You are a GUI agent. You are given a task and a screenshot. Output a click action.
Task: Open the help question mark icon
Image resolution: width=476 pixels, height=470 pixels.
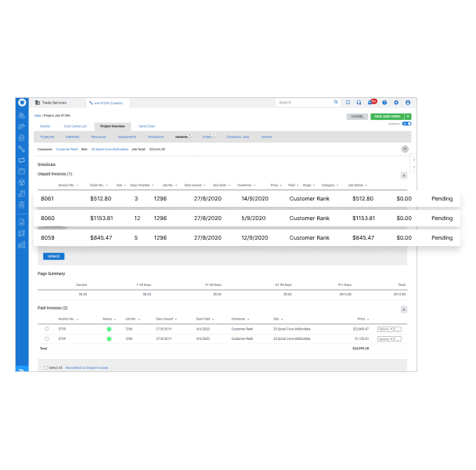pos(384,103)
